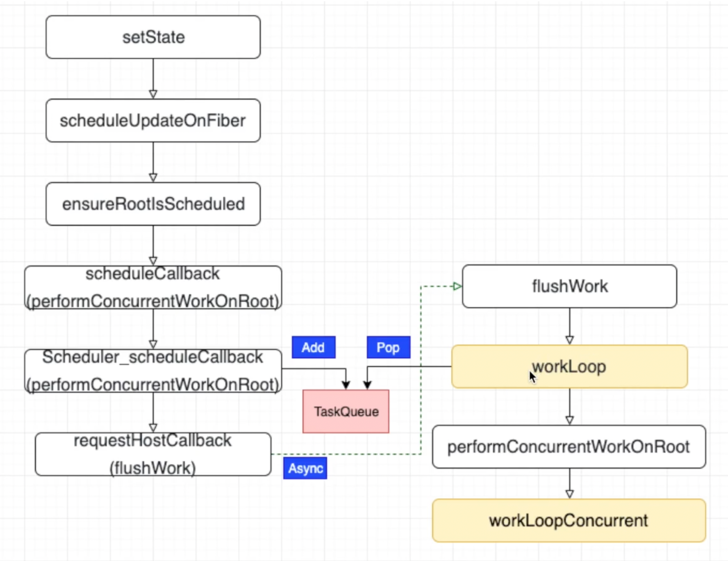This screenshot has width=728, height=561.
Task: Select the blue Add label
Action: click(314, 347)
